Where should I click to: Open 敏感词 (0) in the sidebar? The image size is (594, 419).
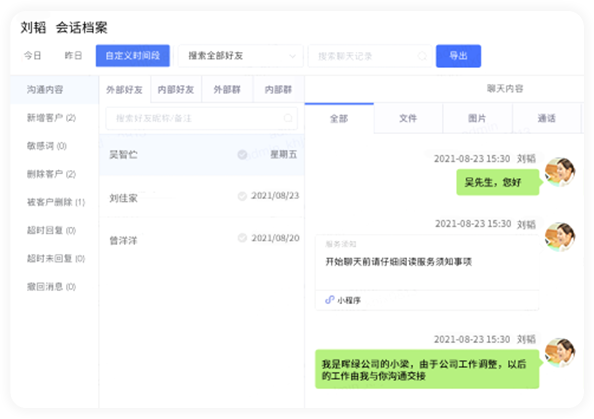pyautogui.click(x=47, y=146)
